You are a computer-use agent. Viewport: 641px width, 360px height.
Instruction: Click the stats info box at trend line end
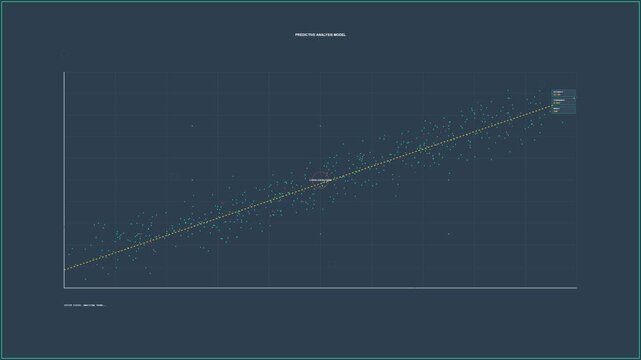(564, 101)
